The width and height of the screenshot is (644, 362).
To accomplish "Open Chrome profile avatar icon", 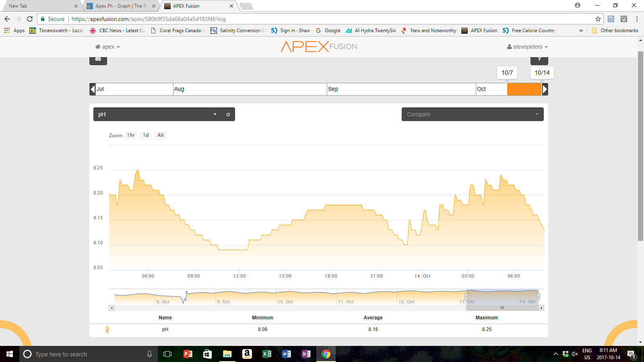I will pos(578,6).
